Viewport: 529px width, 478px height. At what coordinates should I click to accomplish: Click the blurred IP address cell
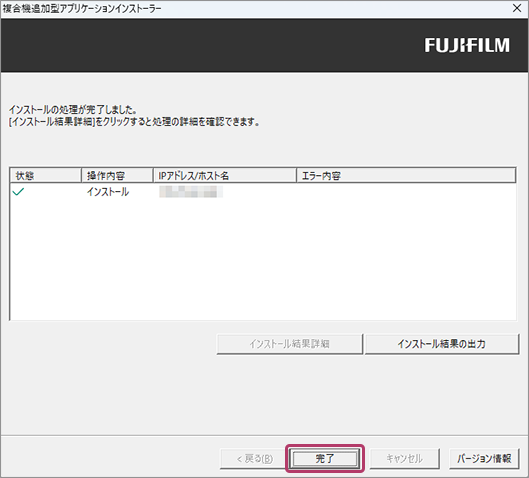coord(191,192)
